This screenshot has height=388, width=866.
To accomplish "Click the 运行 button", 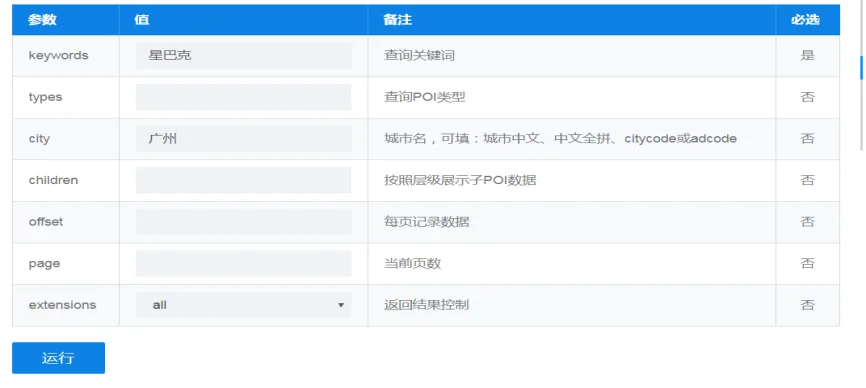I will (59, 358).
